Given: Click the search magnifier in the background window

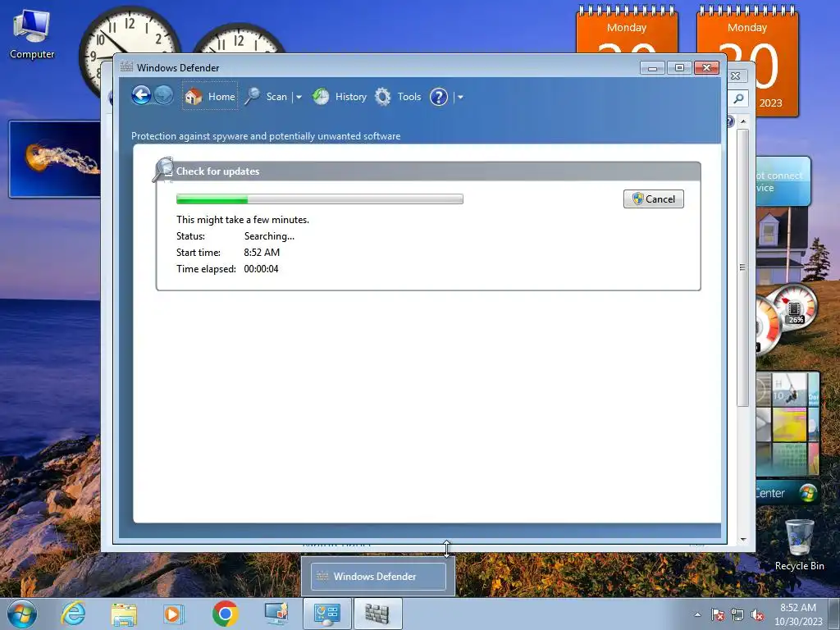Looking at the screenshot, I should coord(739,98).
